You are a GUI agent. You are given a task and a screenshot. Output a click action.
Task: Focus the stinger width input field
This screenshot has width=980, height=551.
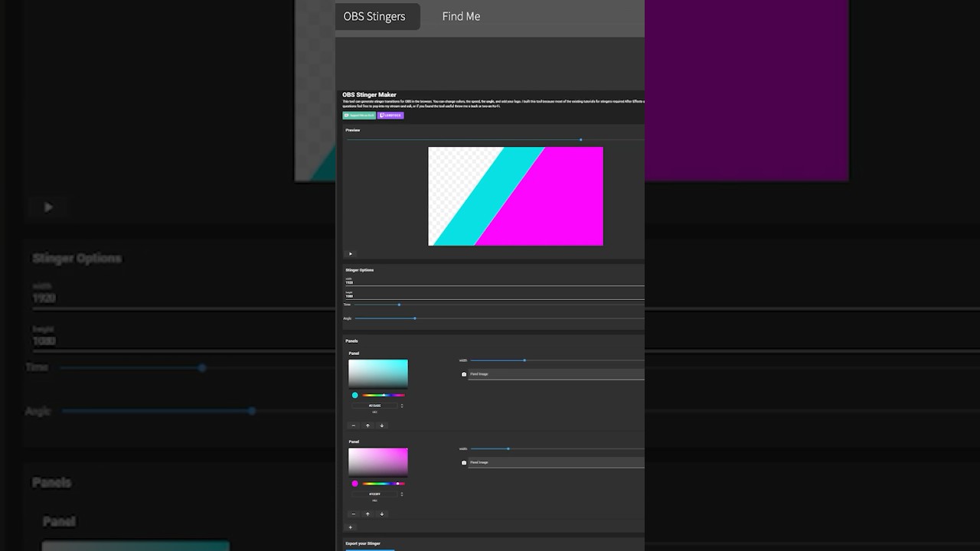(x=495, y=282)
